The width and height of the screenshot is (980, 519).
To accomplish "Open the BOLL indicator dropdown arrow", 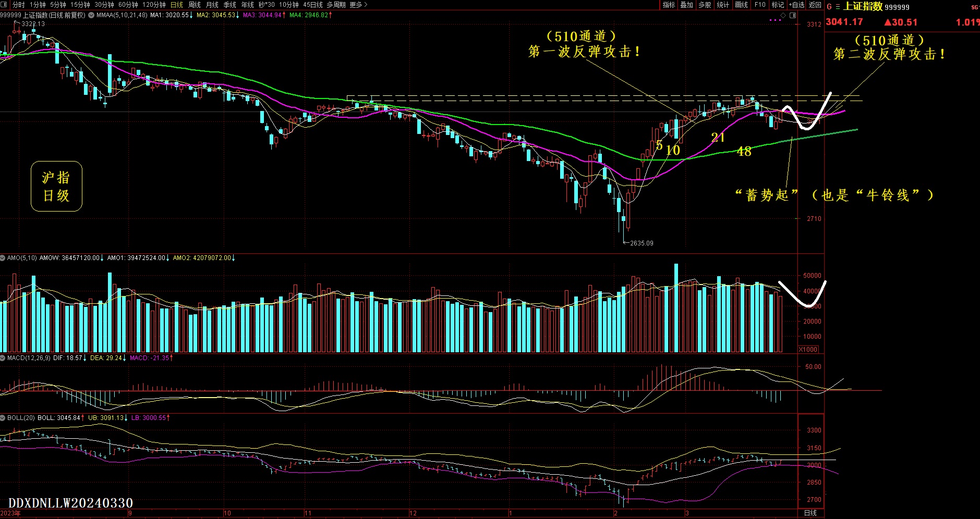I will pyautogui.click(x=3, y=418).
